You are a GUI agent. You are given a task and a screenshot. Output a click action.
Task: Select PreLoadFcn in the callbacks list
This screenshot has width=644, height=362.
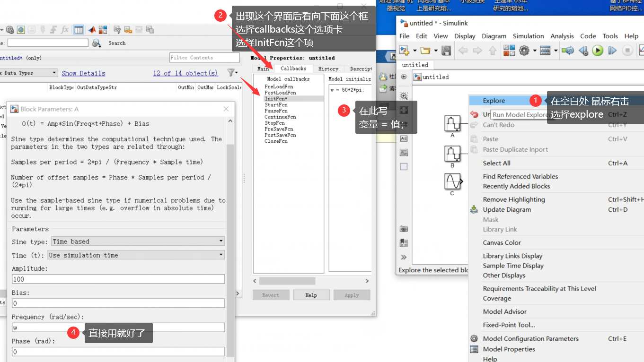279,87
